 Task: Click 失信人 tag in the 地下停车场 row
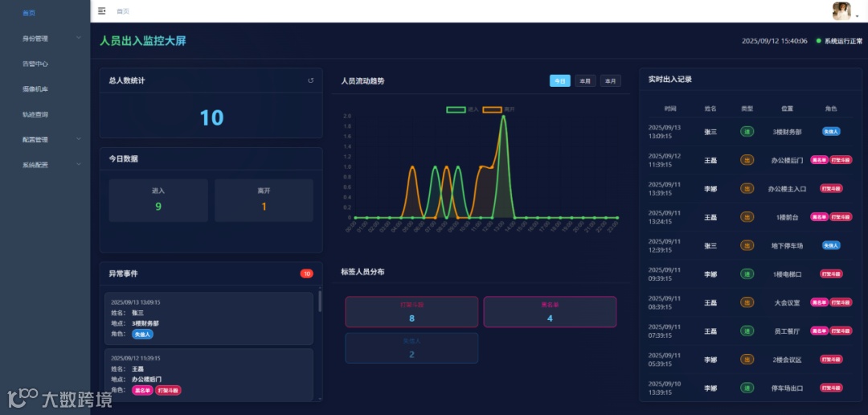point(831,245)
